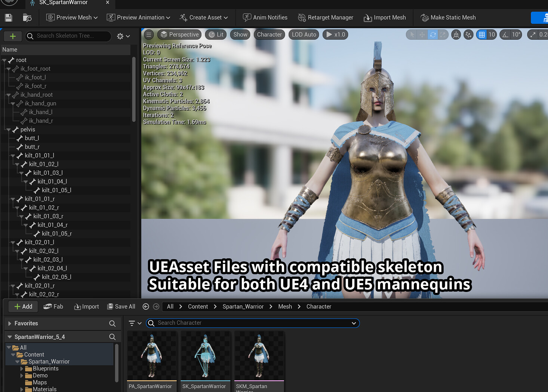Open rotation snap 10° dropdown
The width and height of the screenshot is (548, 392).
pyautogui.click(x=516, y=35)
